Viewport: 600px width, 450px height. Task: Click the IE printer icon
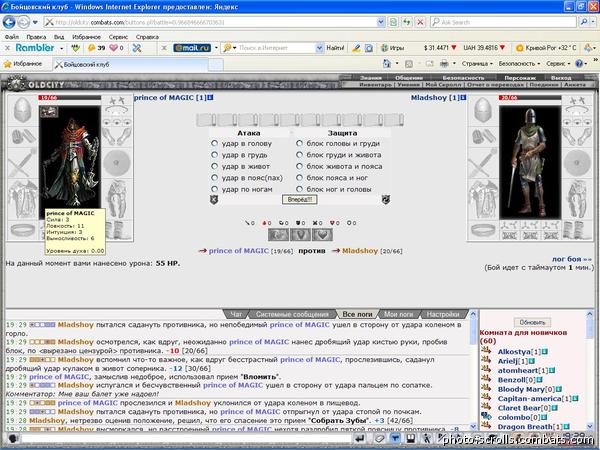(444, 64)
